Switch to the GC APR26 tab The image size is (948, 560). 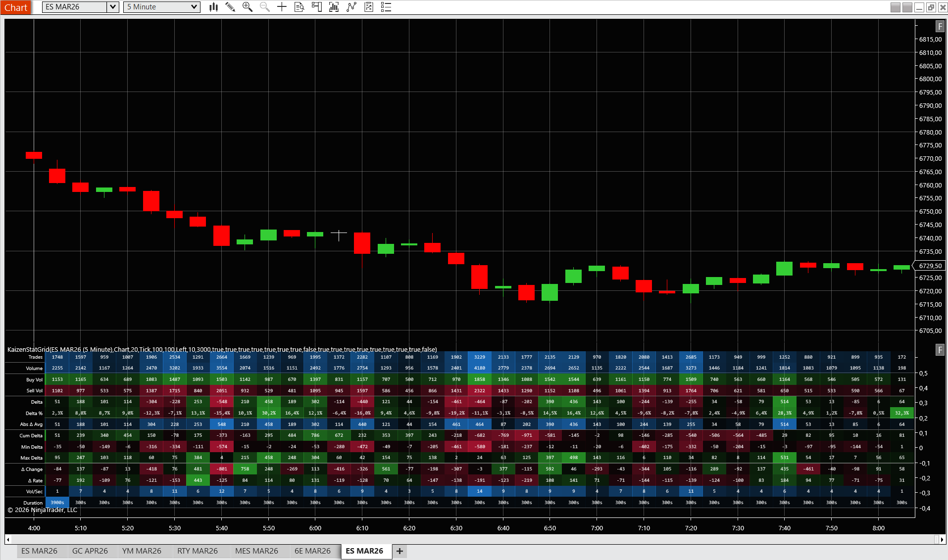coord(91,551)
